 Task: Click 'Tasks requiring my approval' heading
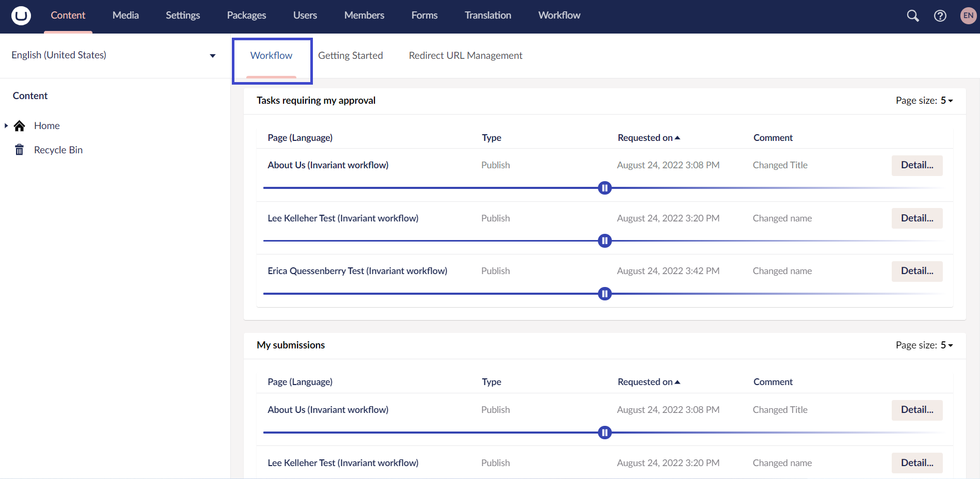tap(316, 101)
